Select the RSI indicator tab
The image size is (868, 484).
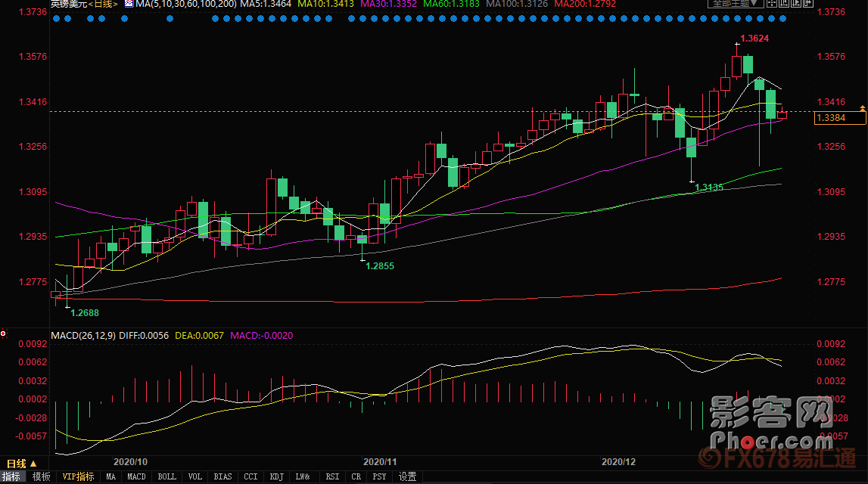(x=332, y=476)
